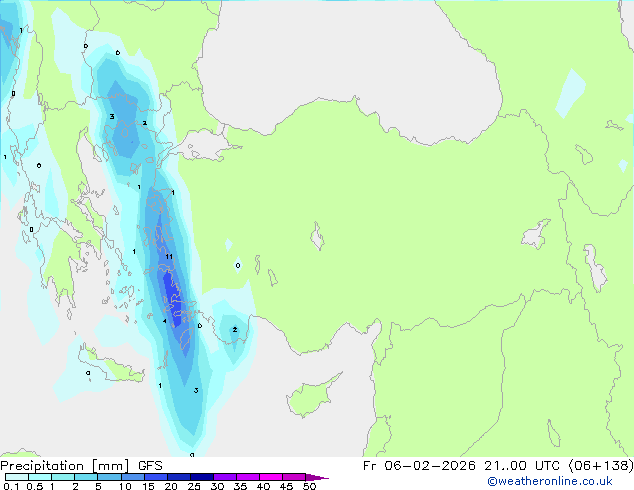Click the 30–35 mm purple legend swatch
This screenshot has width=634, height=490.
click(225, 477)
